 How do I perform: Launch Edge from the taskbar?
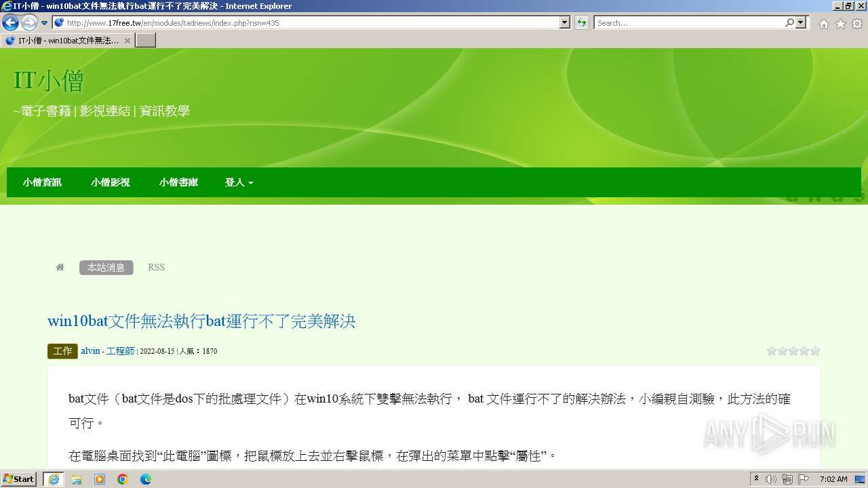click(x=146, y=479)
